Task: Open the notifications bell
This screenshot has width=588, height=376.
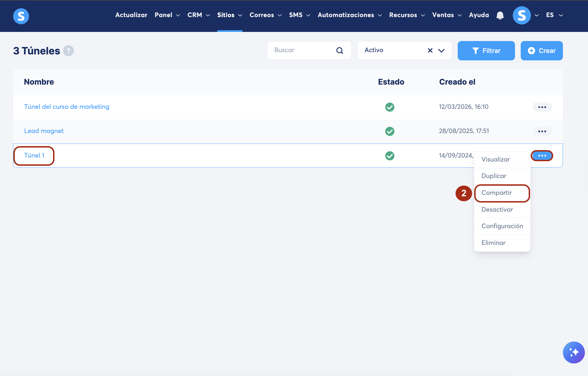Action: click(x=500, y=15)
